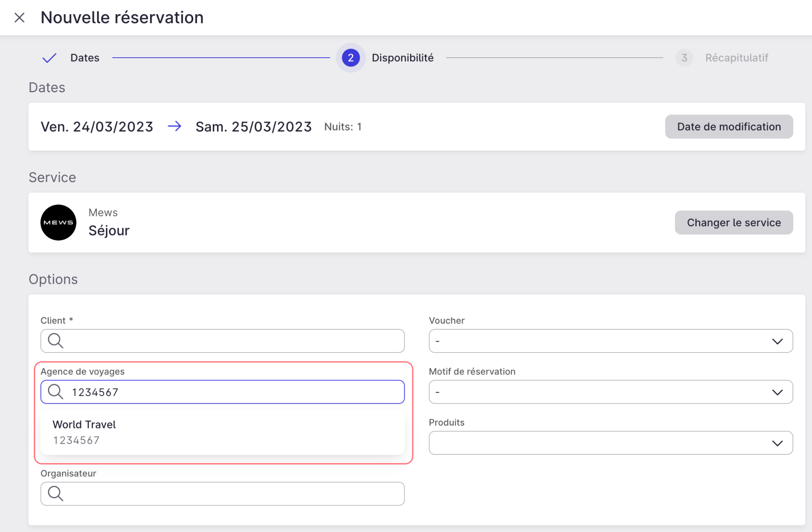Viewport: 812px width, 532px height.
Task: Click the Organisateur search icon
Action: coord(56,494)
